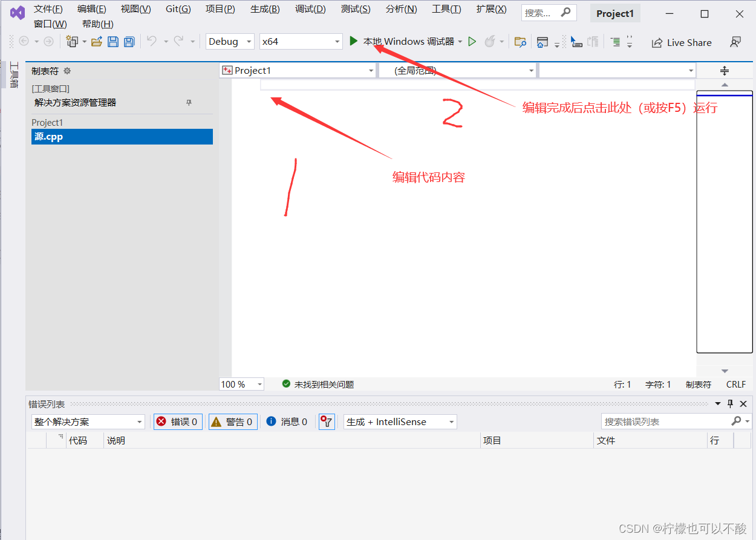This screenshot has height=540, width=756.
Task: Redo the last undone action
Action: click(178, 41)
